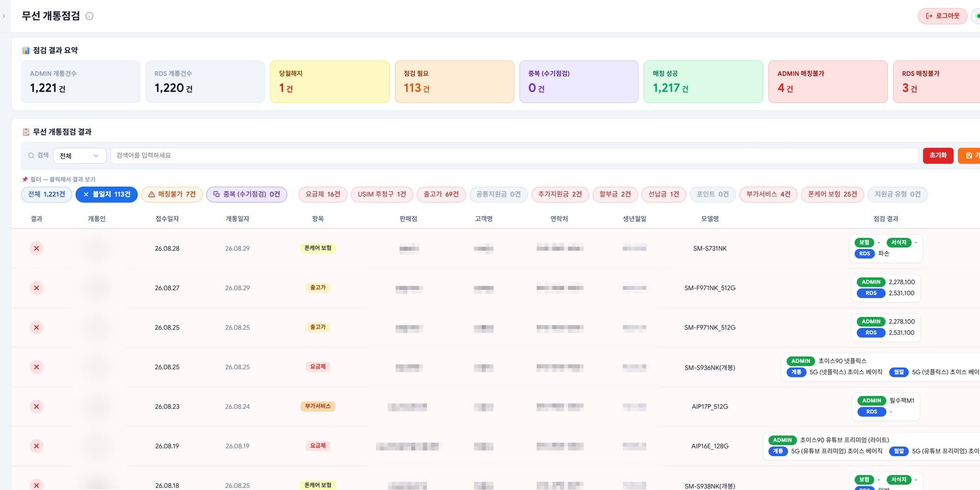This screenshot has height=490, width=980.
Task: Toggle the 중복 (수기점검) 0건 filter
Action: tap(246, 195)
